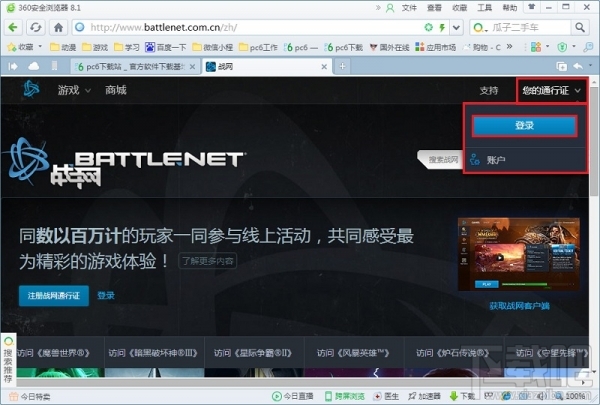Open the 应用市场 bookmark
Viewport: 600px width, 405px height.
(435, 47)
